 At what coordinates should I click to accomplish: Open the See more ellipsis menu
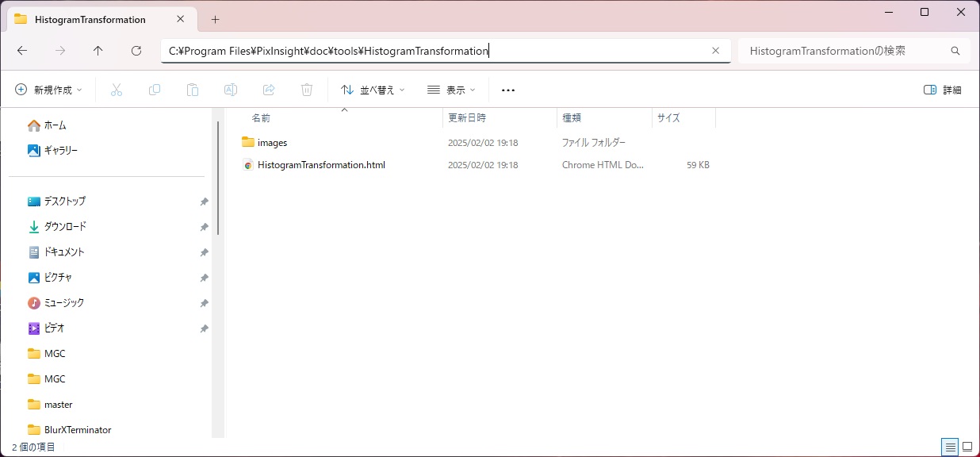pyautogui.click(x=508, y=90)
